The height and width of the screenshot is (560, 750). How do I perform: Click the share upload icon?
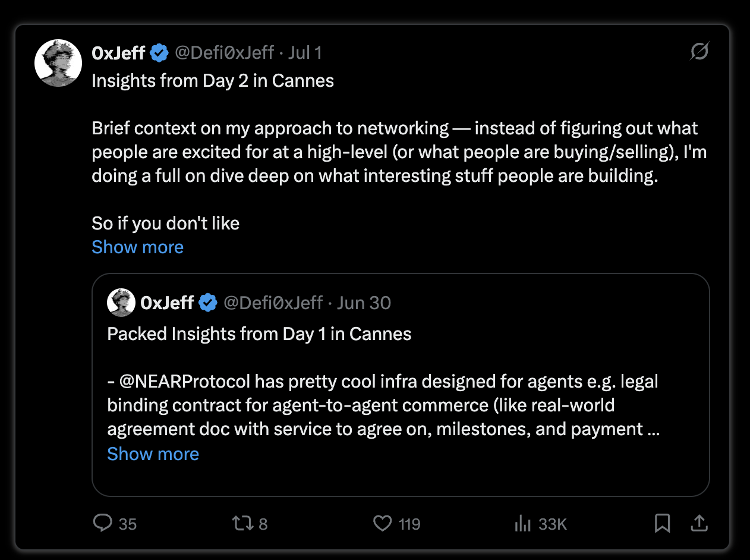pyautogui.click(x=699, y=523)
